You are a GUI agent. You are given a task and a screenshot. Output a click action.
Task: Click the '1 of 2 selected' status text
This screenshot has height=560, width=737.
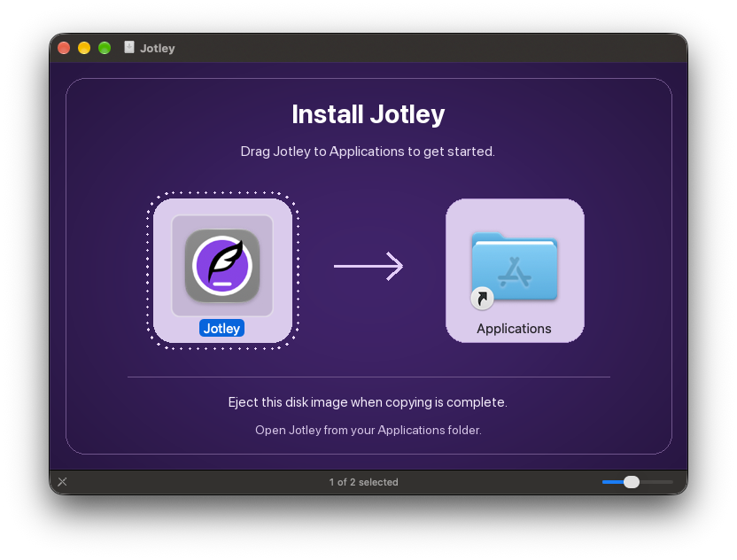click(x=363, y=482)
